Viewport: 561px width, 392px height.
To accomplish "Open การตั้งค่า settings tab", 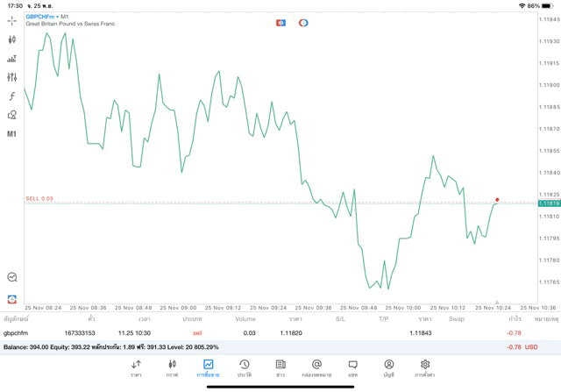I will coord(425,368).
